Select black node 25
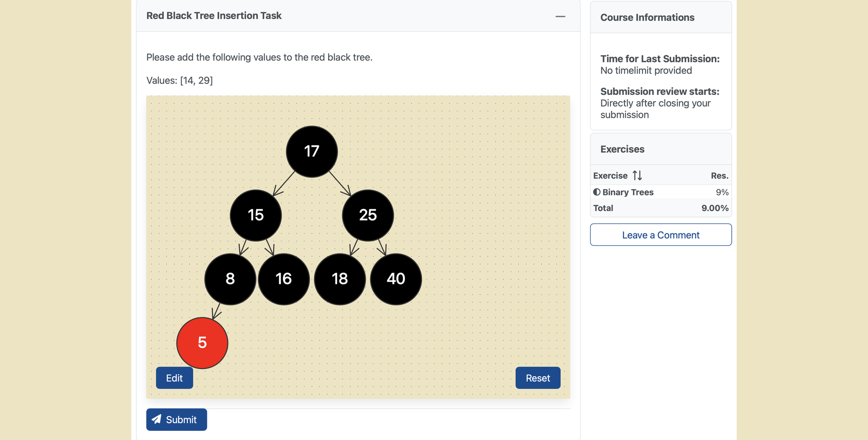 coord(368,215)
